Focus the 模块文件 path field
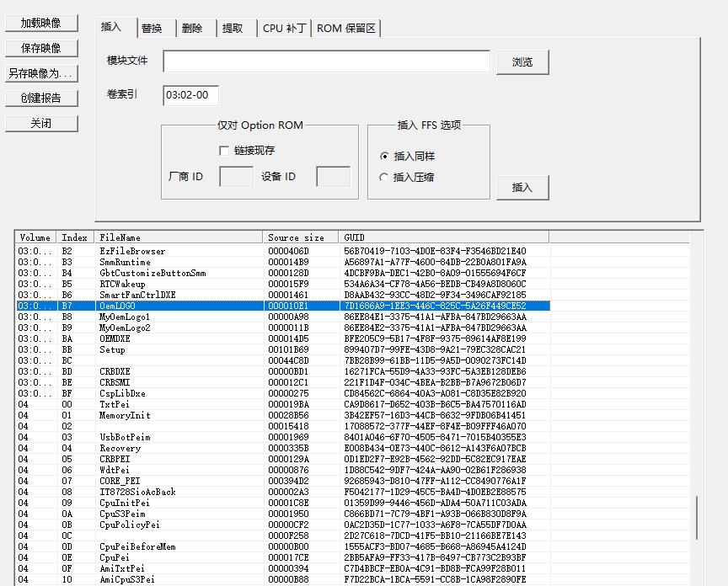 point(326,61)
